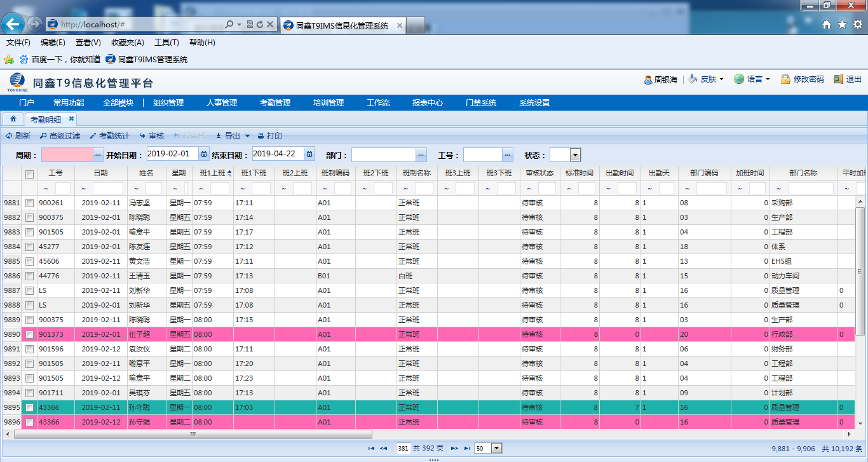The height and width of the screenshot is (462, 868).
Task: Open the page size dropdown showing 50
Action: point(496,449)
